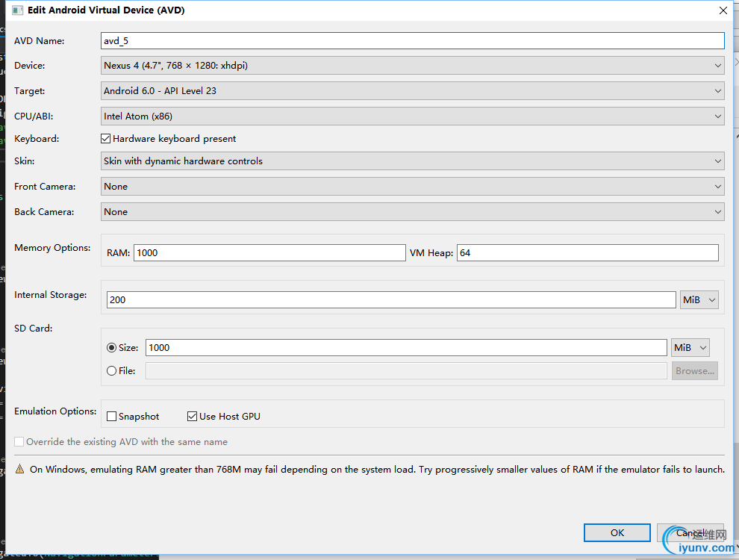The image size is (739, 560).
Task: Click the 'CPU/ABI:' label
Action: (33, 116)
